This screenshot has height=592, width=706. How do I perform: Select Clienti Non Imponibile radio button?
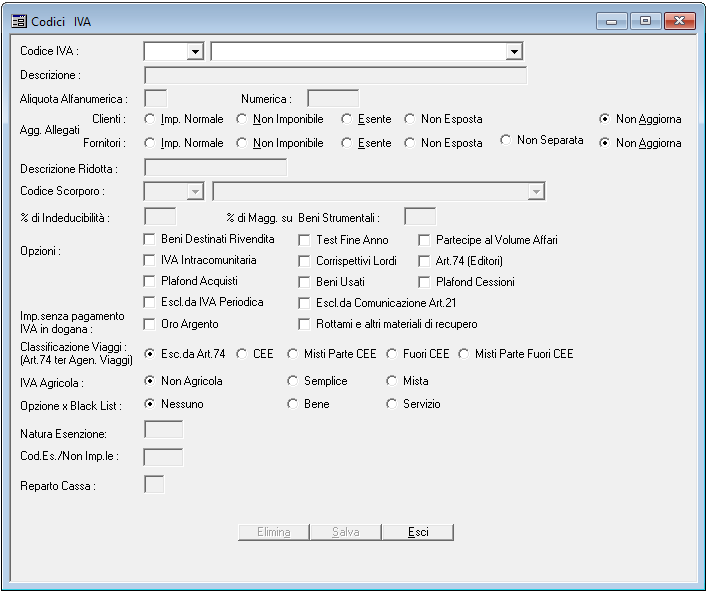pos(241,119)
